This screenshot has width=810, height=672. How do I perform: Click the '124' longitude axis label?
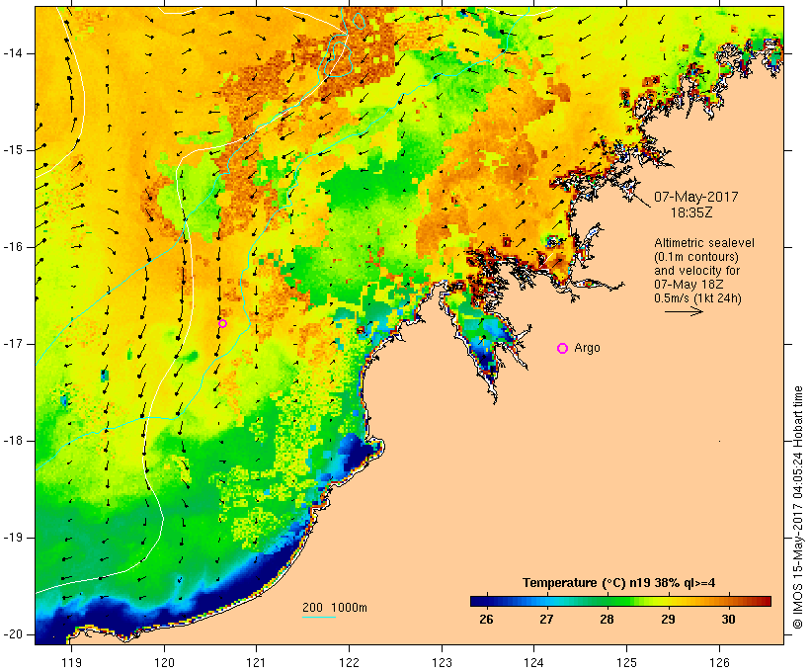[x=534, y=662]
